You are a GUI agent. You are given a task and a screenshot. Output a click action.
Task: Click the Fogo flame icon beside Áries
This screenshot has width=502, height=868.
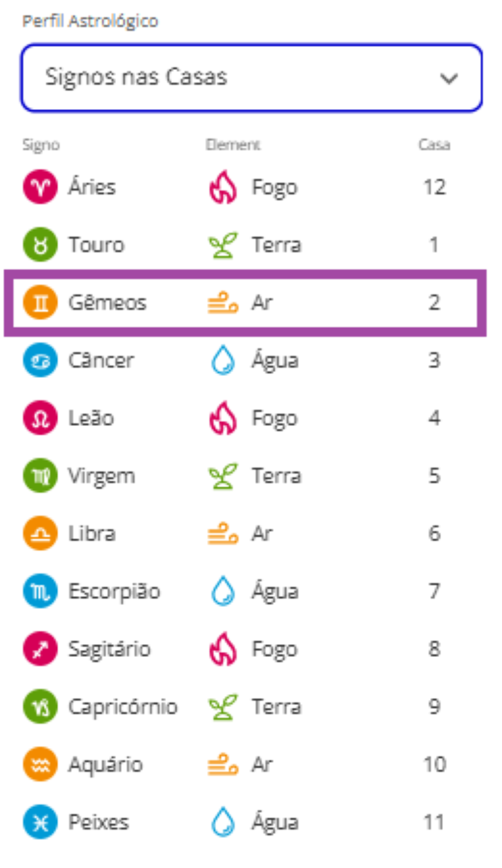click(223, 188)
